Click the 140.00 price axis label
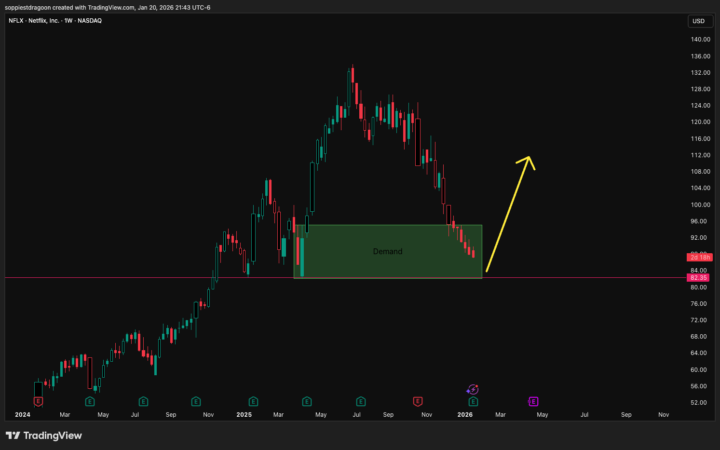The width and height of the screenshot is (720, 450). 701,39
